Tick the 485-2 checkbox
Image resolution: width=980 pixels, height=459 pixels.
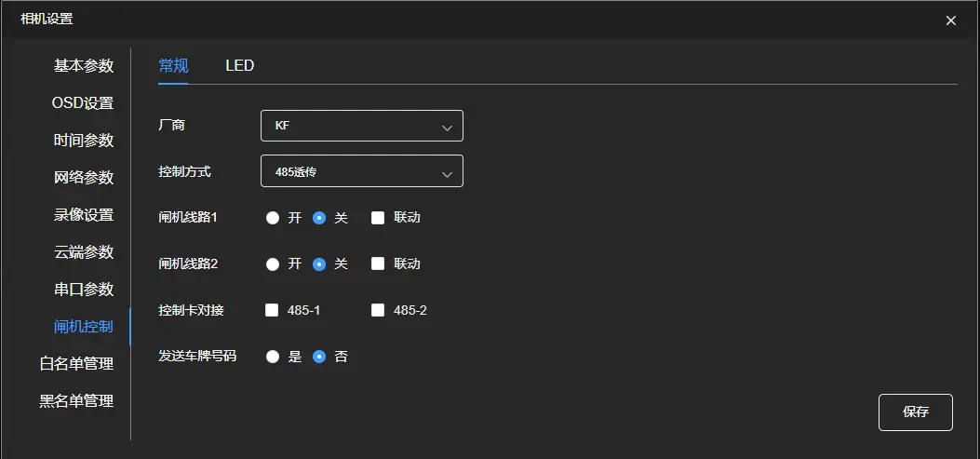pyautogui.click(x=378, y=310)
